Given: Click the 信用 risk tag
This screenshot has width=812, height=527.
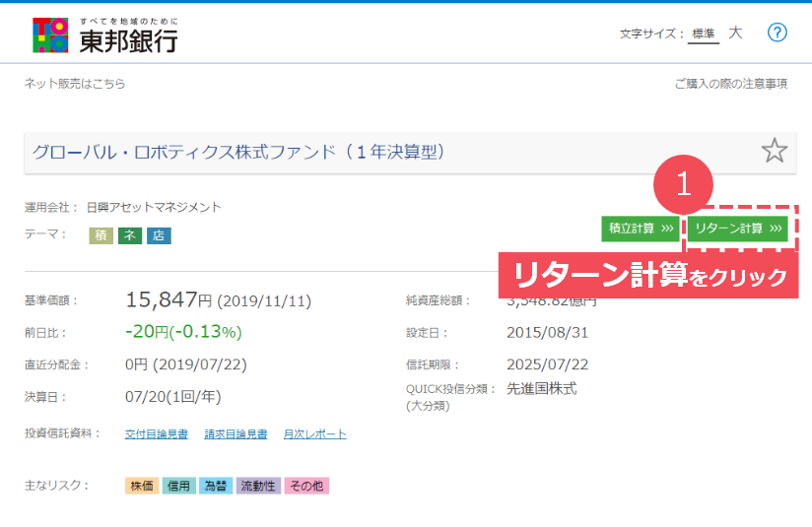Looking at the screenshot, I should [x=178, y=486].
